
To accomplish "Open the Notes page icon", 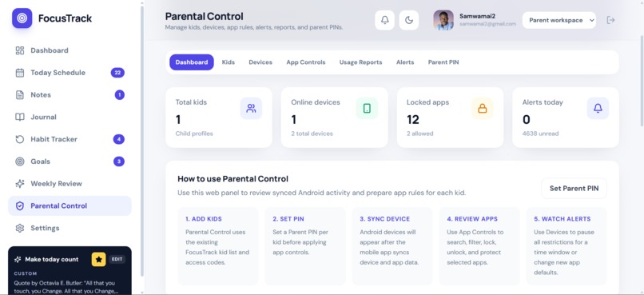I will tap(20, 95).
